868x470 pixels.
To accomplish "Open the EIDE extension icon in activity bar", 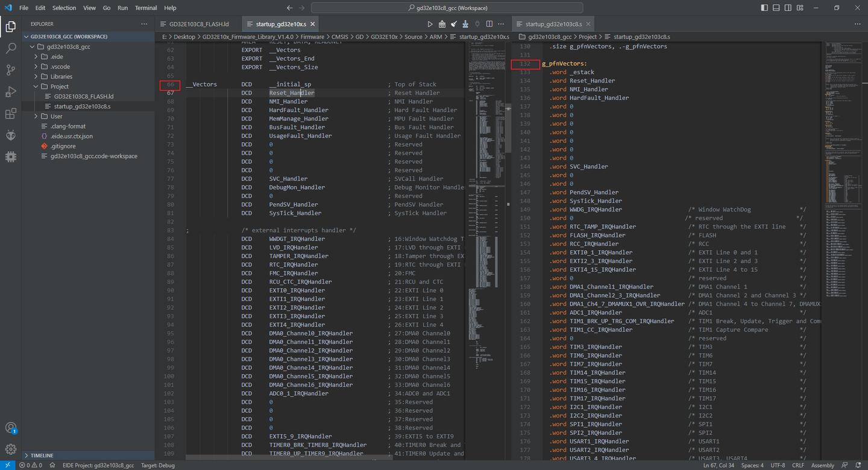I will (11, 157).
